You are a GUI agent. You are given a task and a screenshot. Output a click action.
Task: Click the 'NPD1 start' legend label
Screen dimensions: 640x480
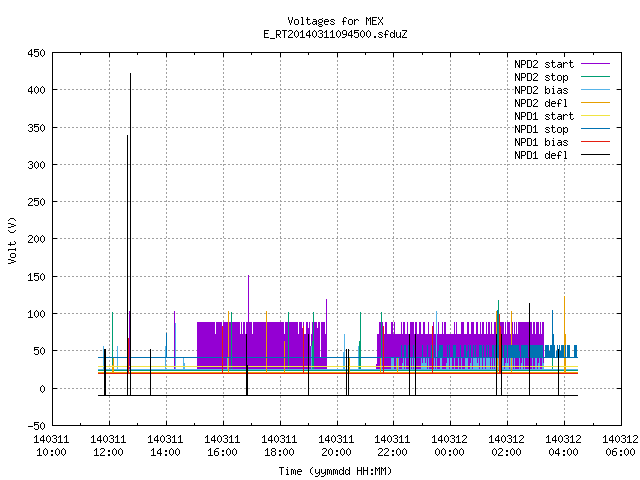[x=544, y=116]
